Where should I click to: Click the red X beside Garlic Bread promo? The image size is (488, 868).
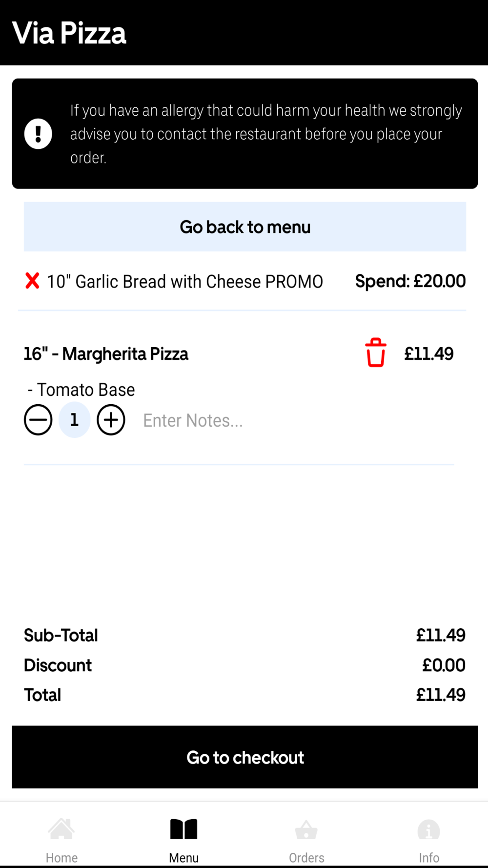[32, 281]
